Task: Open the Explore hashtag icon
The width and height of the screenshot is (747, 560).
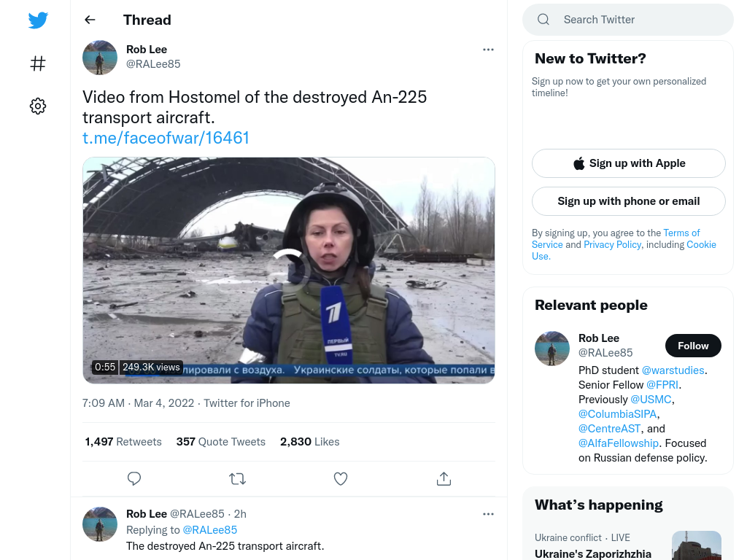Action: [x=38, y=63]
